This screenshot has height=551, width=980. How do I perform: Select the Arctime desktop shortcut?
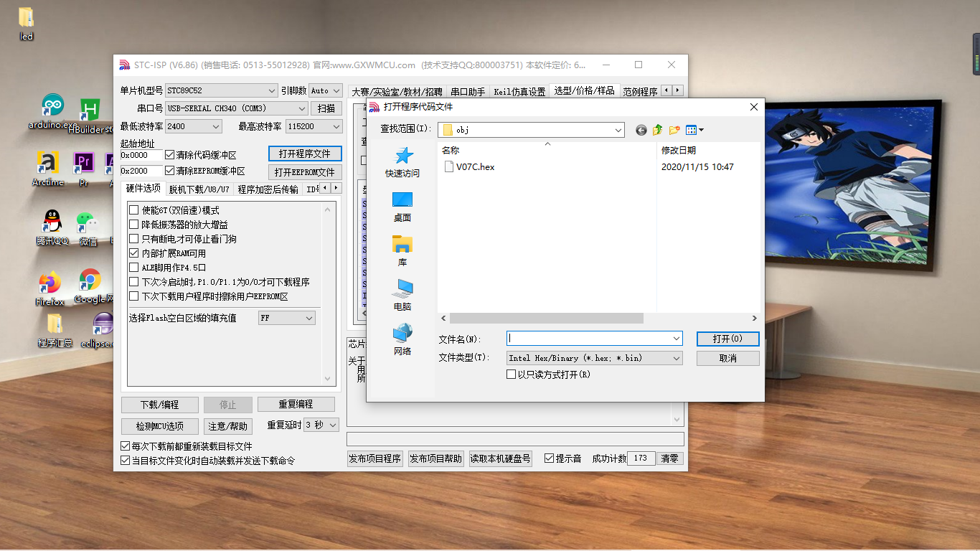point(48,169)
